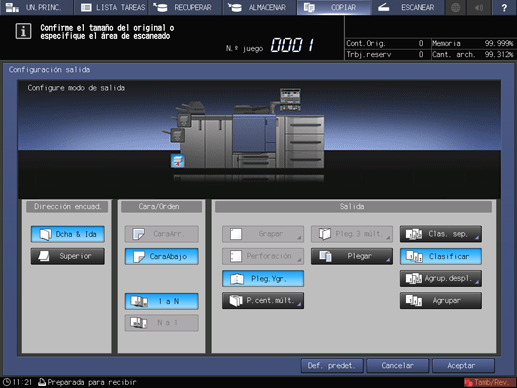Screen dimensions: 517x388
Task: Toggle the CaraAbajo face-down option
Action: coord(162,256)
